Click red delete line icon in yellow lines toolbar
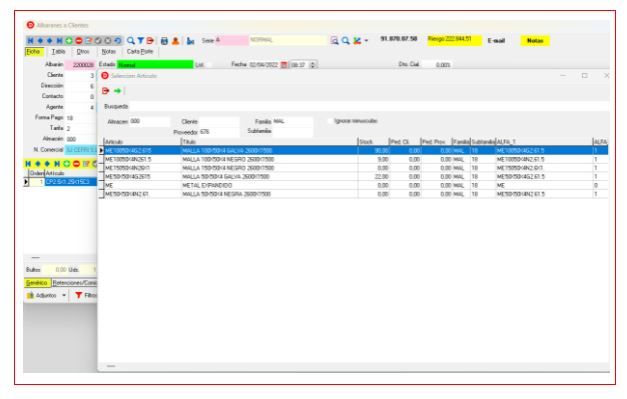Screen dimensions: 627x399 [x=76, y=164]
